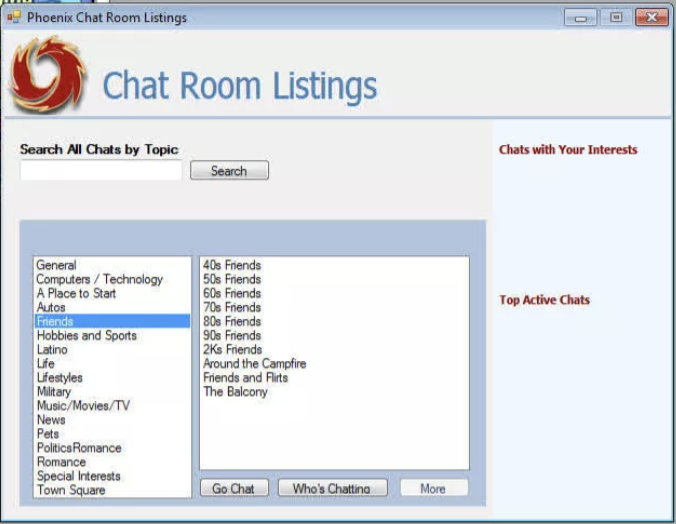The height and width of the screenshot is (524, 676).
Task: Choose Around the Campfire room
Action: click(x=334, y=363)
